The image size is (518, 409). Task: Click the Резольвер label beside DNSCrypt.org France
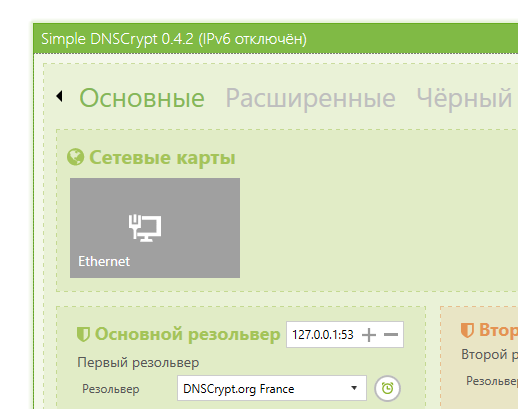pyautogui.click(x=111, y=389)
